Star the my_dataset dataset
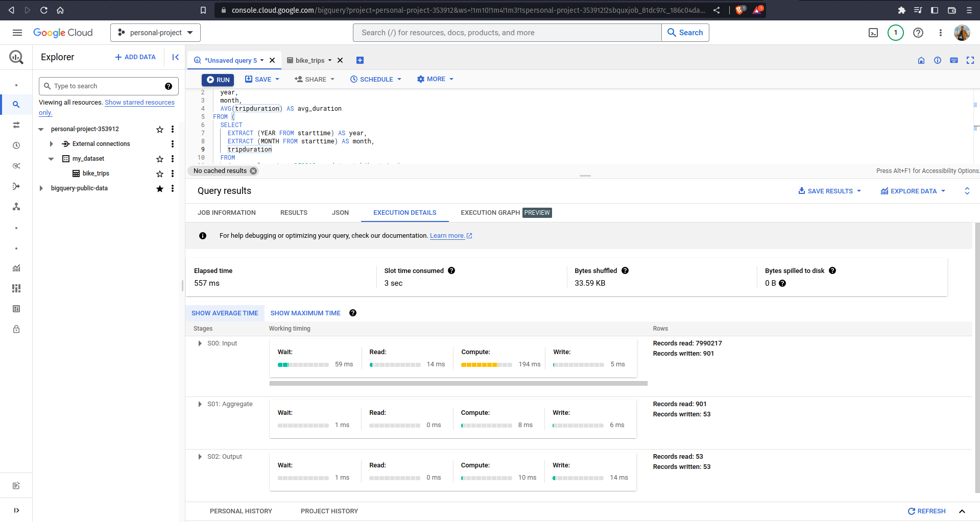The image size is (980, 522). point(160,159)
